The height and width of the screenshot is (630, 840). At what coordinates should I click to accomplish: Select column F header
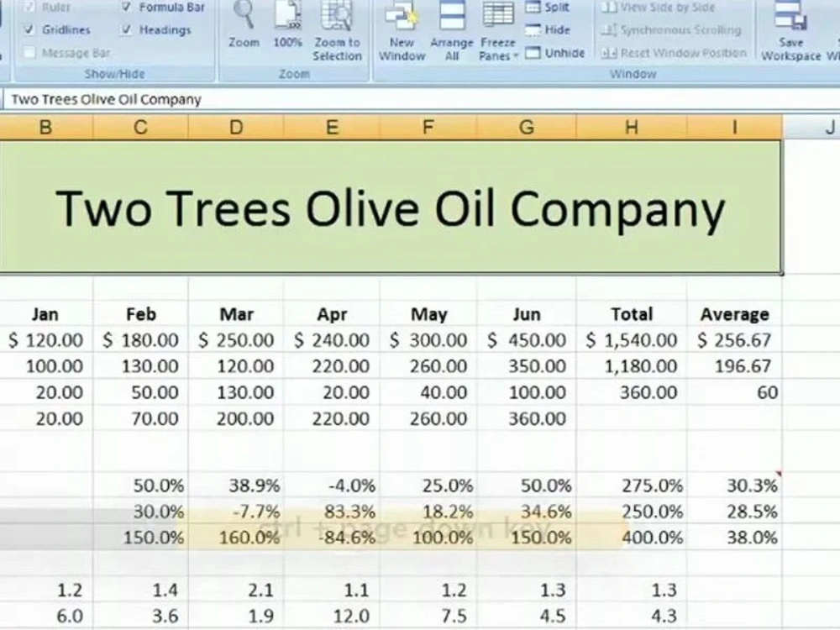[428, 128]
